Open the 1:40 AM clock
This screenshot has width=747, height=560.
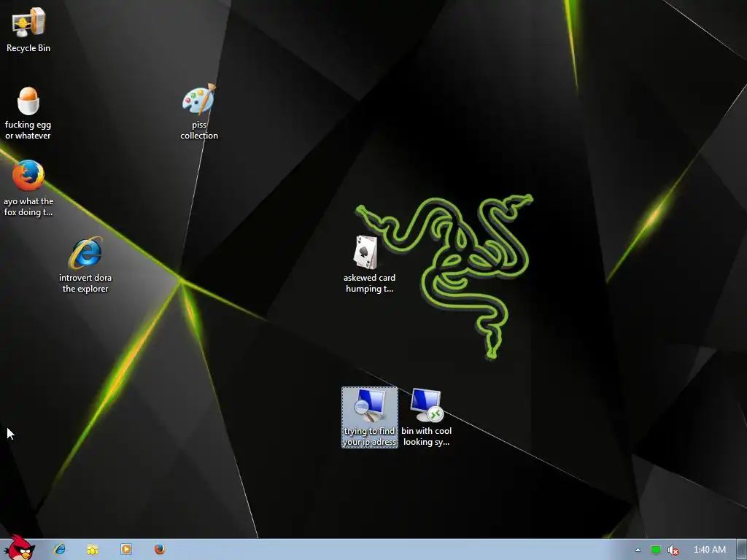click(x=709, y=550)
